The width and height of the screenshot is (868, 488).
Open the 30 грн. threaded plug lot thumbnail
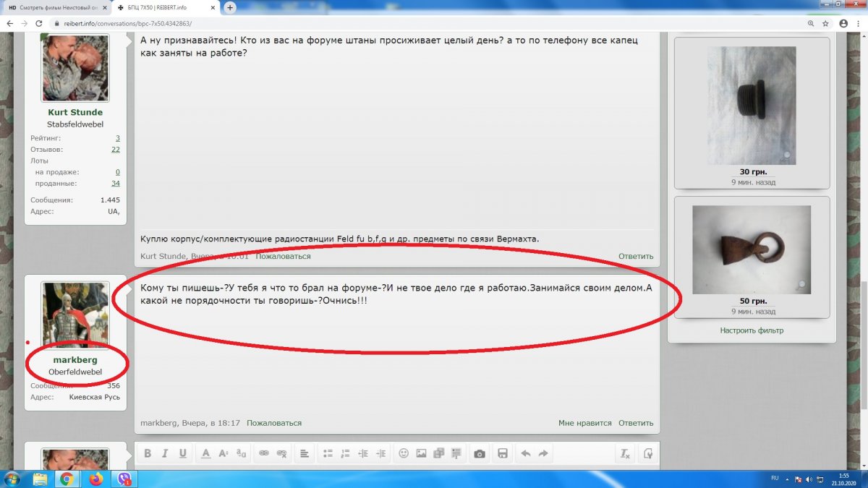pos(752,106)
